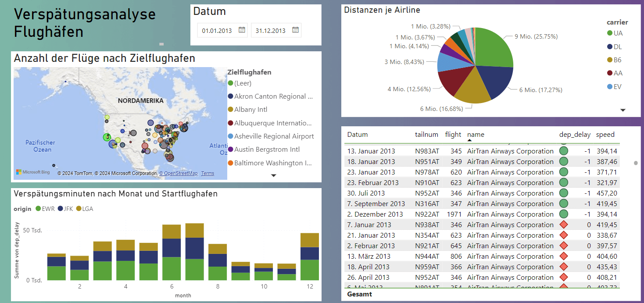644x303 pixels.
Task: Select AA in the carrier legend
Action: (x=615, y=73)
